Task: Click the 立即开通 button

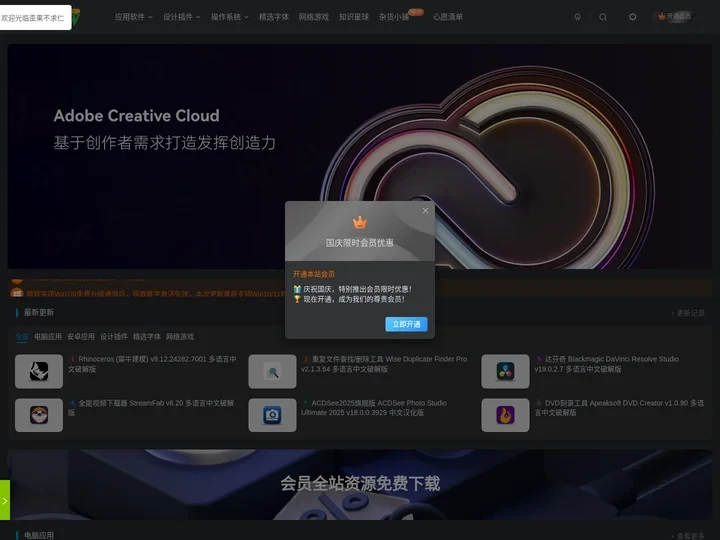Action: (406, 324)
